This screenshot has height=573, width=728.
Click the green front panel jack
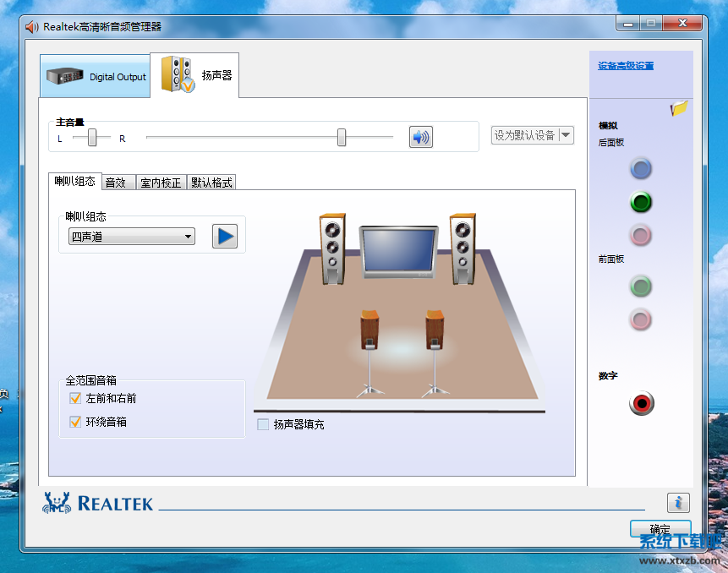[641, 286]
